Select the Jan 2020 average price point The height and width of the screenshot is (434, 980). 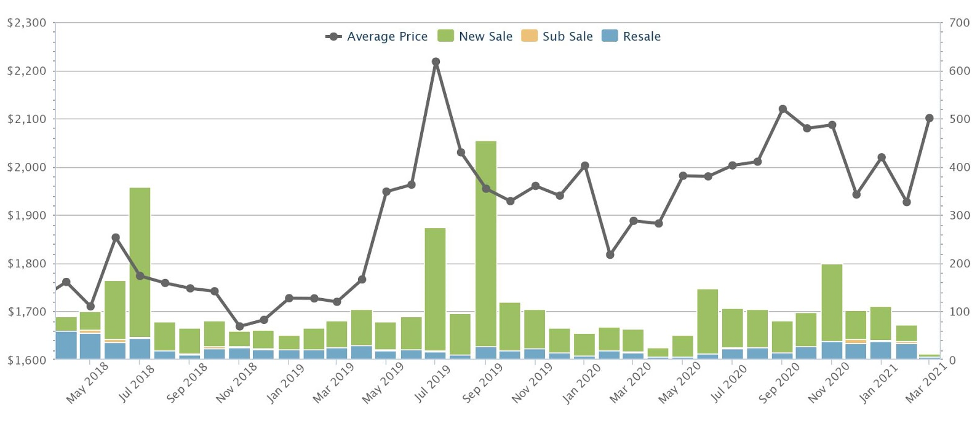coord(585,165)
